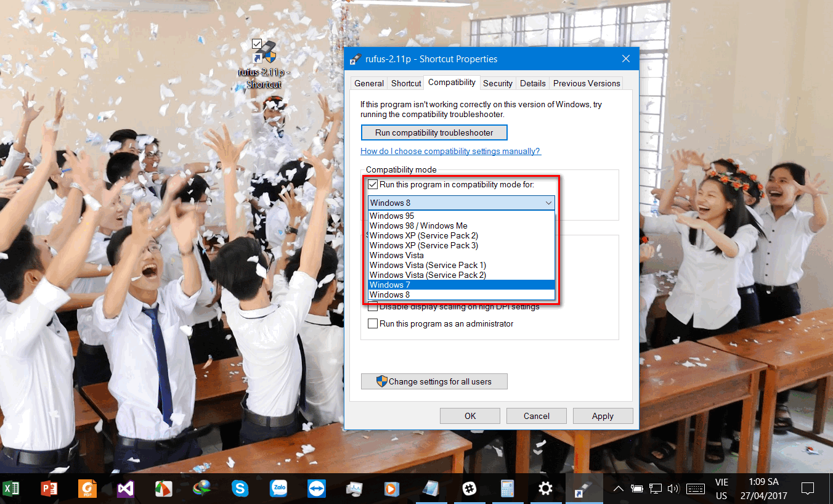
Task: Open Zalo from the taskbar
Action: point(278,489)
